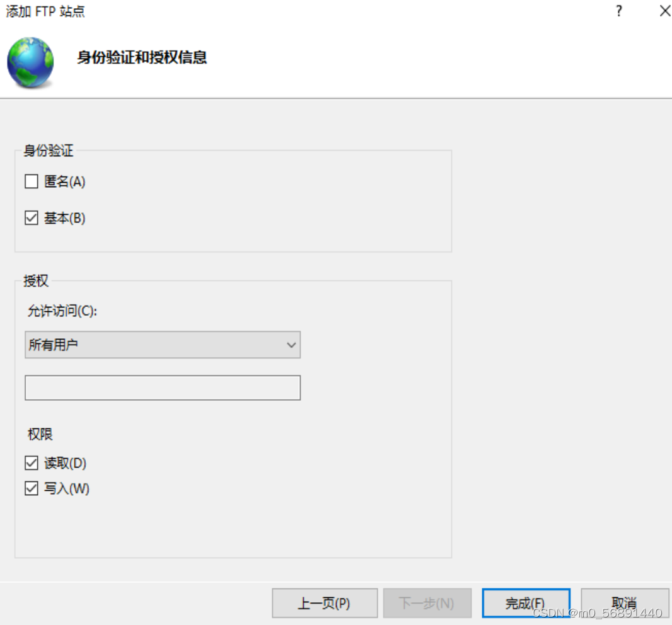Cancel the wizard with 取消 button
The width and height of the screenshot is (672, 625).
tap(625, 603)
